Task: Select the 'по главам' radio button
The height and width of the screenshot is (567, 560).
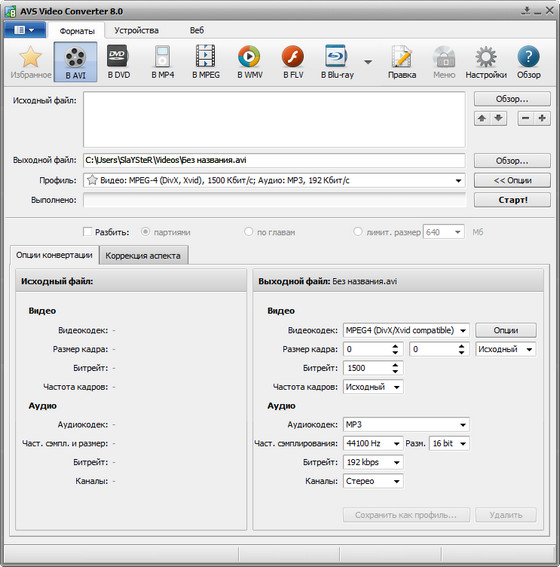Action: (248, 231)
